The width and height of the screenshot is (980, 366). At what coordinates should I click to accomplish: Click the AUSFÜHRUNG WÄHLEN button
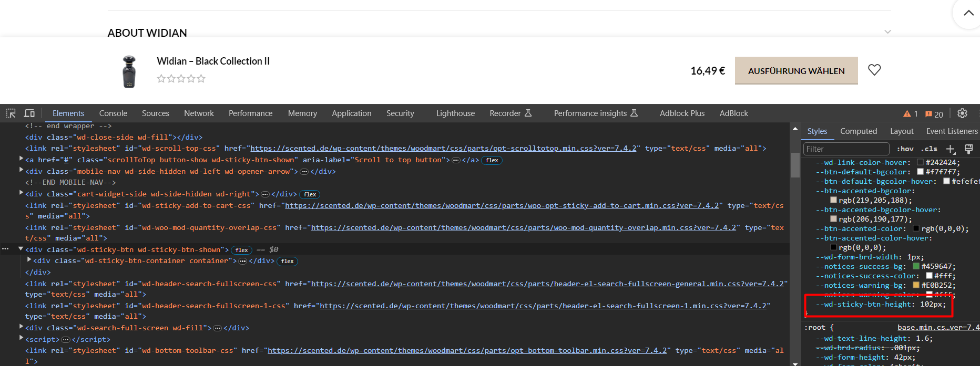click(797, 71)
